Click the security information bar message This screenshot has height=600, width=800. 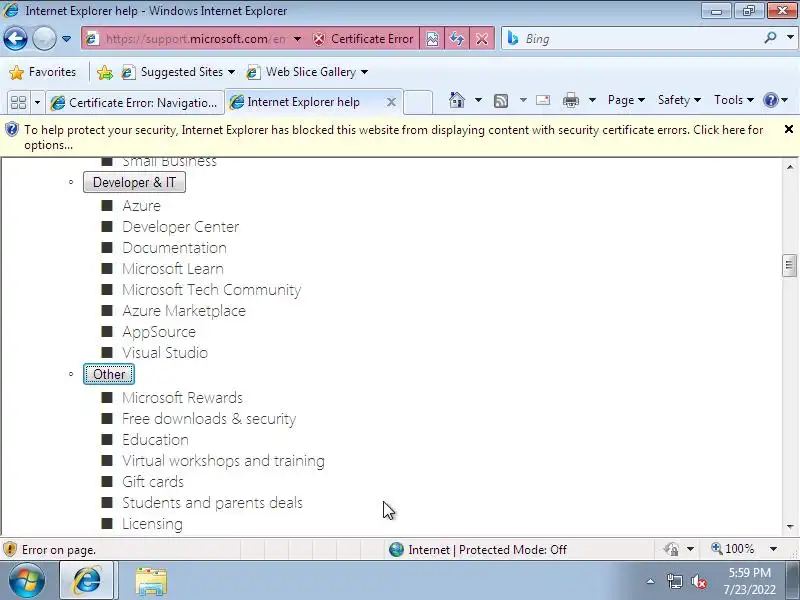coord(393,137)
